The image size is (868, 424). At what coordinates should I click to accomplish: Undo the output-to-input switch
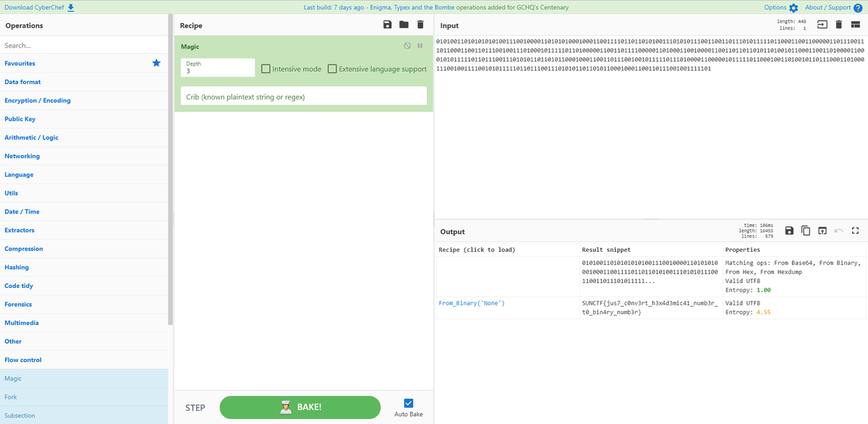[839, 231]
